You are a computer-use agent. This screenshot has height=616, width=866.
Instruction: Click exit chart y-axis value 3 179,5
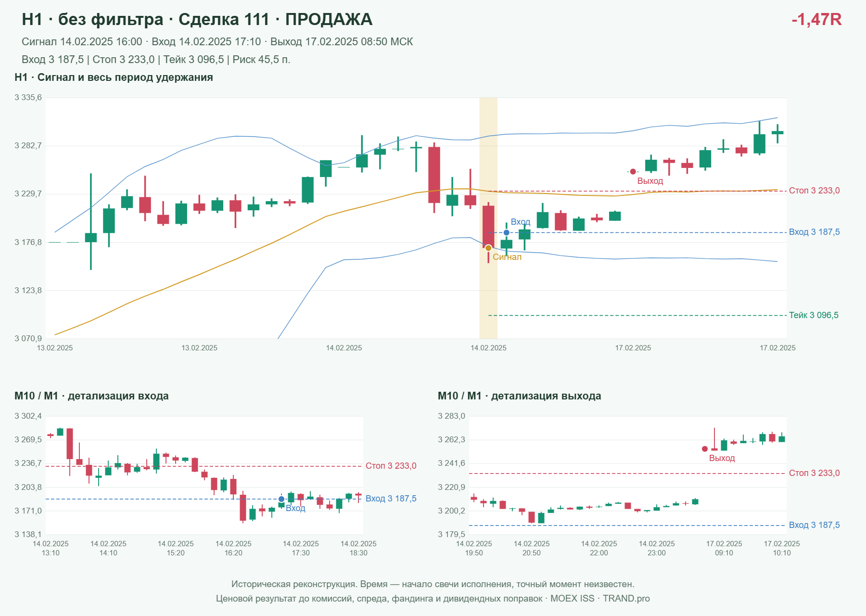451,534
